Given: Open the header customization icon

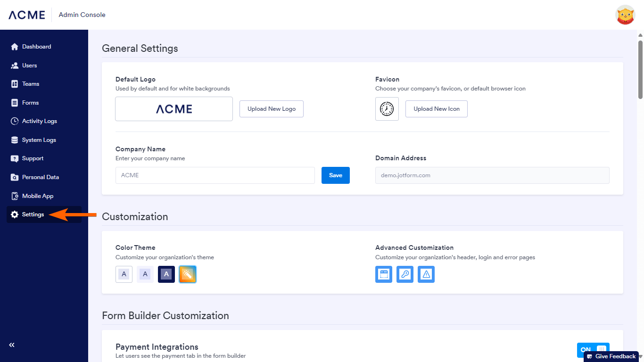Looking at the screenshot, I should point(384,274).
